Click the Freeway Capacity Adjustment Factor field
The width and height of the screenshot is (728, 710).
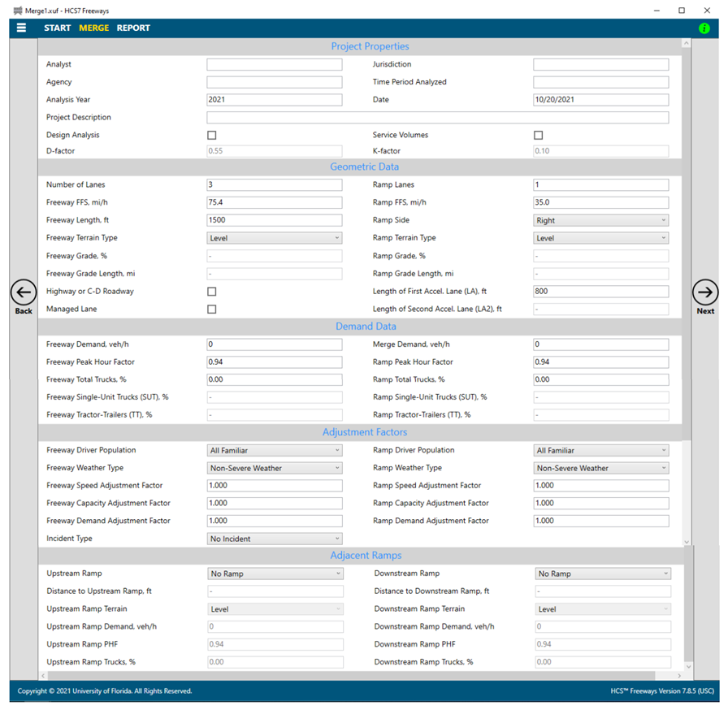[x=275, y=503]
